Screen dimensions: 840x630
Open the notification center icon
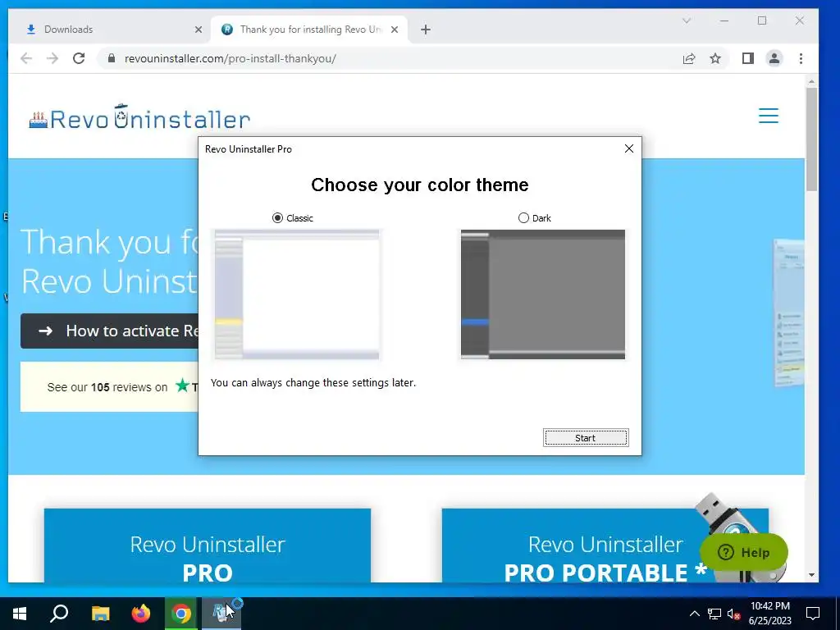(813, 614)
